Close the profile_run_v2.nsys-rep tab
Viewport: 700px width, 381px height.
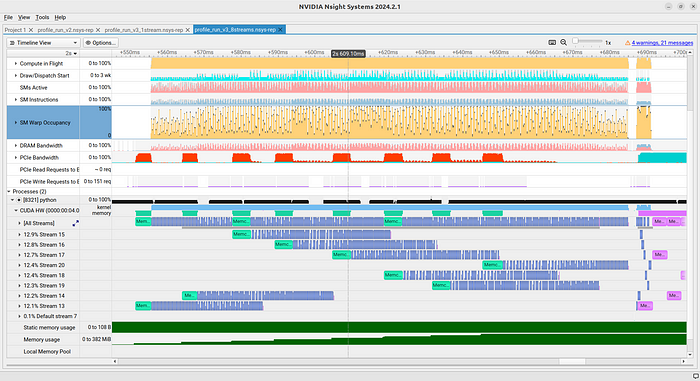coord(98,30)
